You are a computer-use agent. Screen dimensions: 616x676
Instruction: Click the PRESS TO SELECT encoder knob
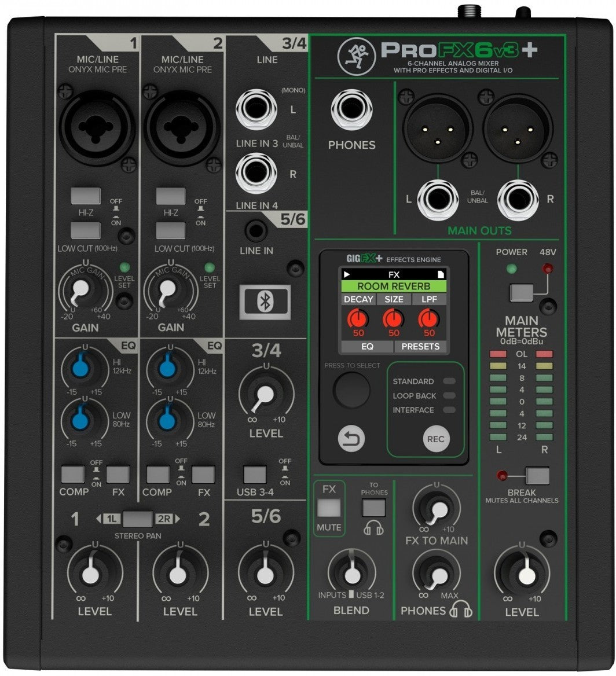(351, 390)
